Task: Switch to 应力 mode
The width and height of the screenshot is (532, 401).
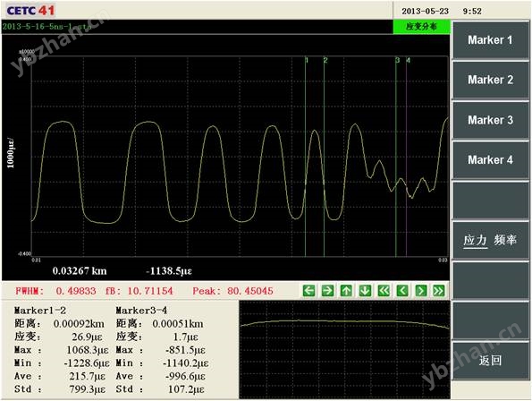Action: (476, 241)
